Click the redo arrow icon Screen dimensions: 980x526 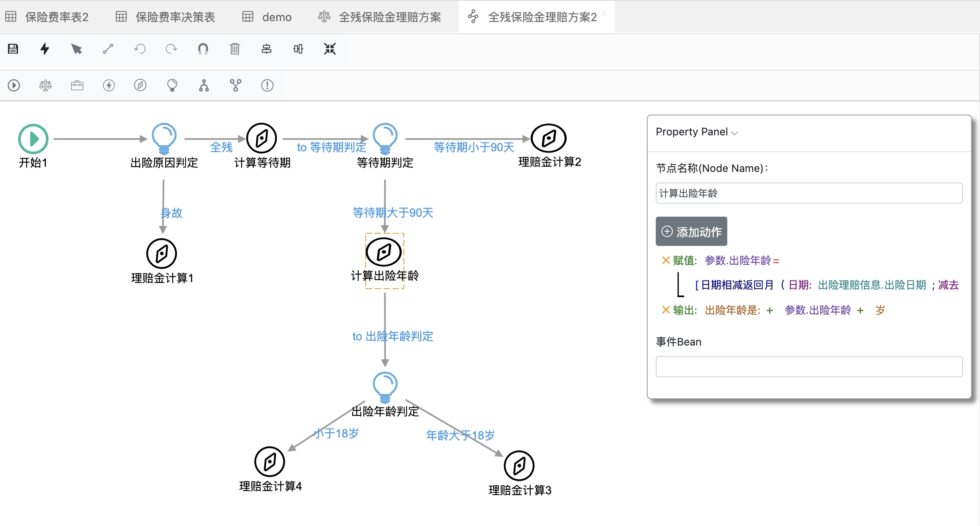tap(171, 49)
